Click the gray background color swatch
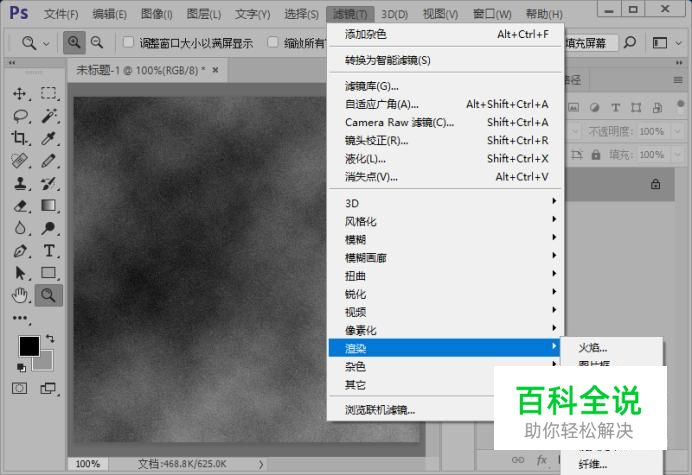The width and height of the screenshot is (692, 475). (45, 362)
